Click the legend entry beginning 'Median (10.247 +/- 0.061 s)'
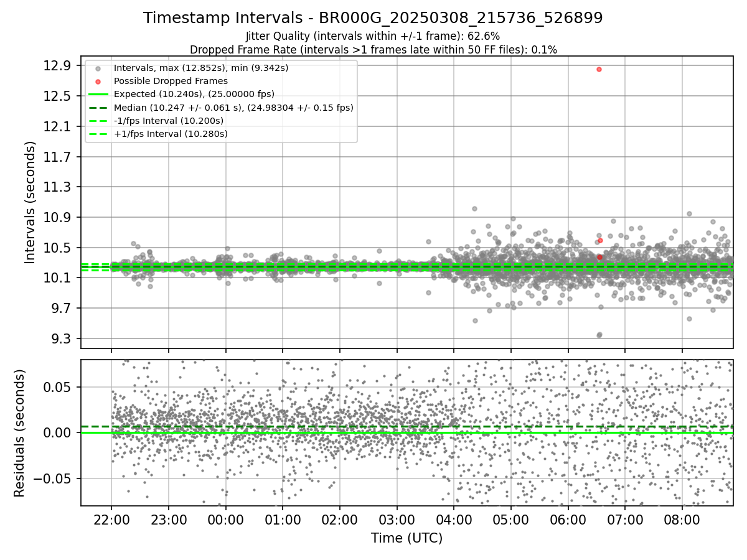 pyautogui.click(x=233, y=108)
